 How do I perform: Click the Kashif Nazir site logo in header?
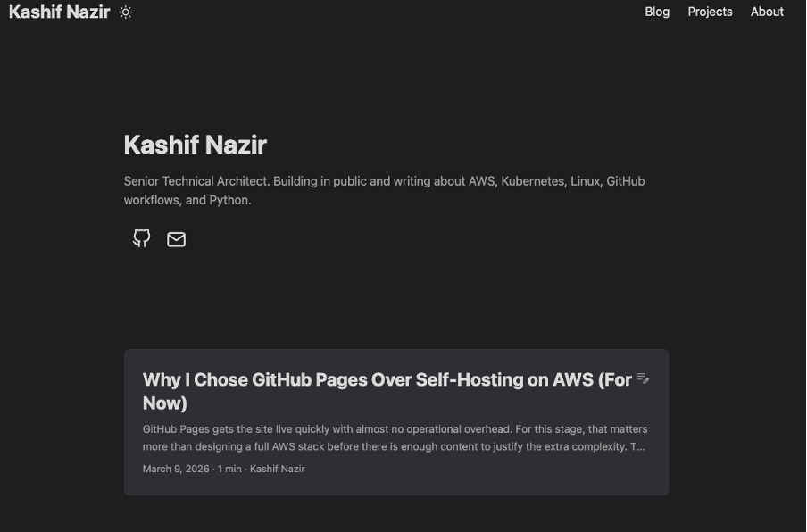[59, 12]
